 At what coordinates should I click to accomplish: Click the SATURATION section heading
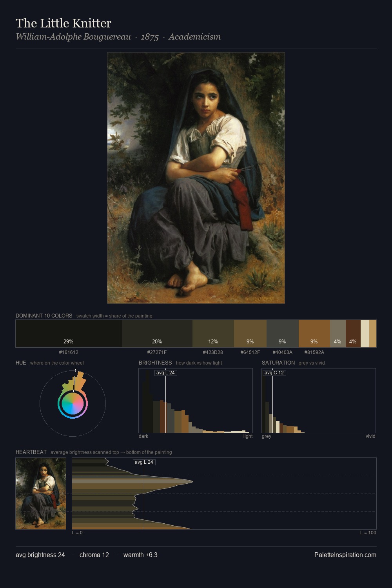278,363
